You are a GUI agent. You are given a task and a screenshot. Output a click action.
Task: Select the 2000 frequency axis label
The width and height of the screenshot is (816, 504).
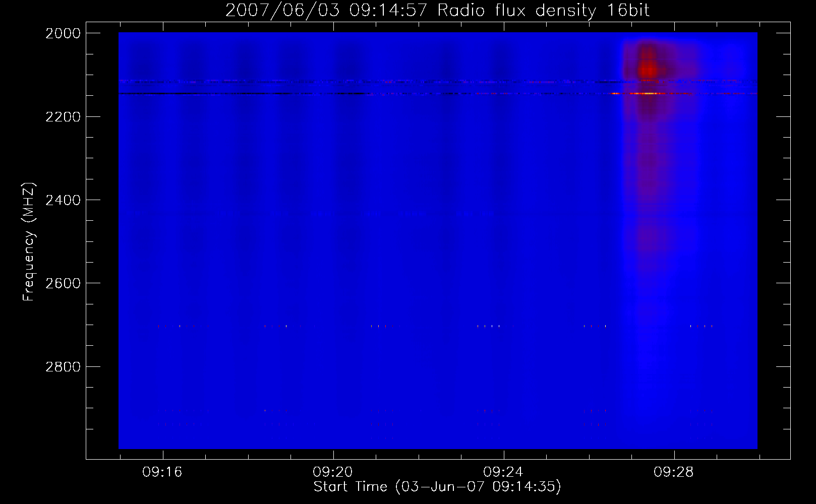coord(63,33)
